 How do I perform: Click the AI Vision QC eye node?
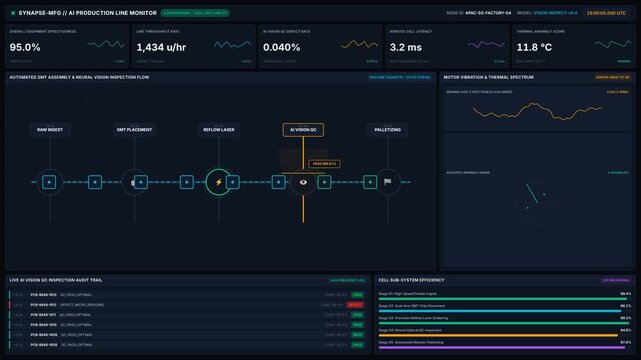point(303,182)
